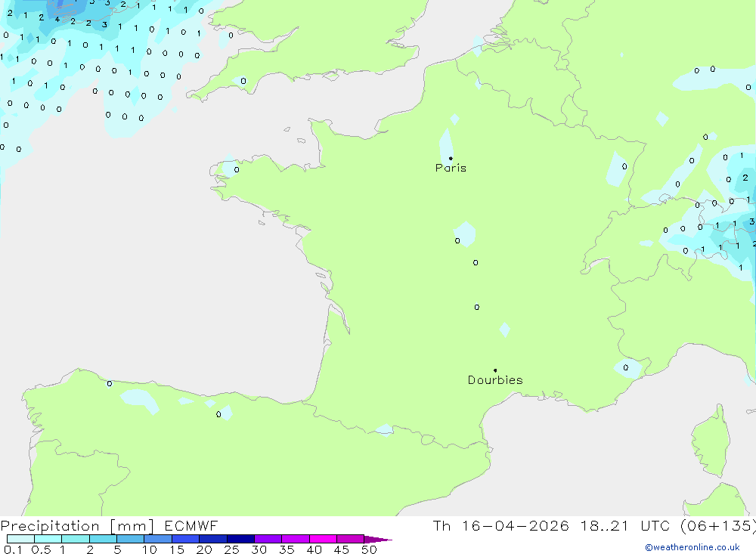Image resolution: width=756 pixels, height=554 pixels.
Task: Pick the 30–35 mm legend swatch
Action: tap(268, 539)
